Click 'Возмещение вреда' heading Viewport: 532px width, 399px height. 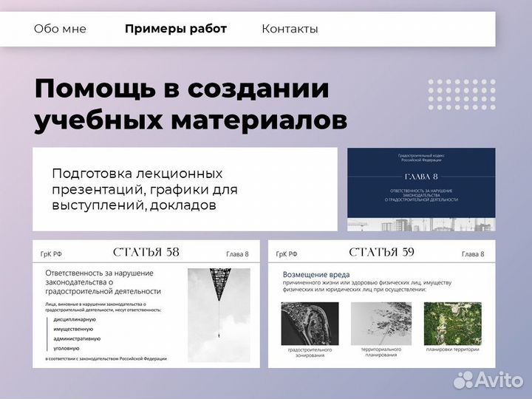tap(316, 274)
